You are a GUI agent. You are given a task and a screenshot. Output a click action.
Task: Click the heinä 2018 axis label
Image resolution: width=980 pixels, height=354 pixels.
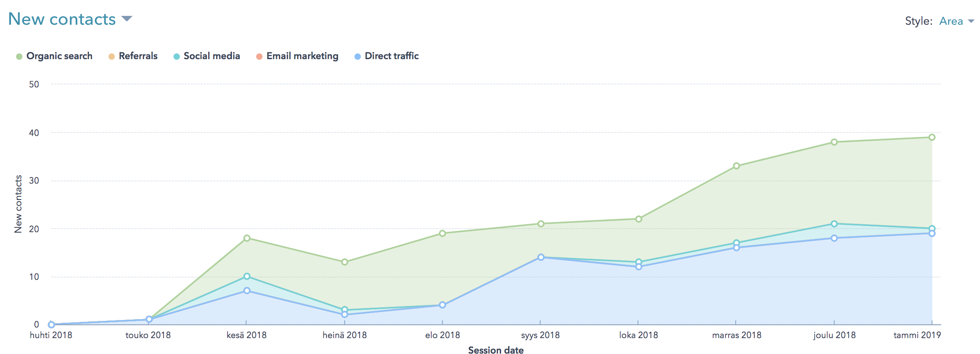click(x=345, y=335)
